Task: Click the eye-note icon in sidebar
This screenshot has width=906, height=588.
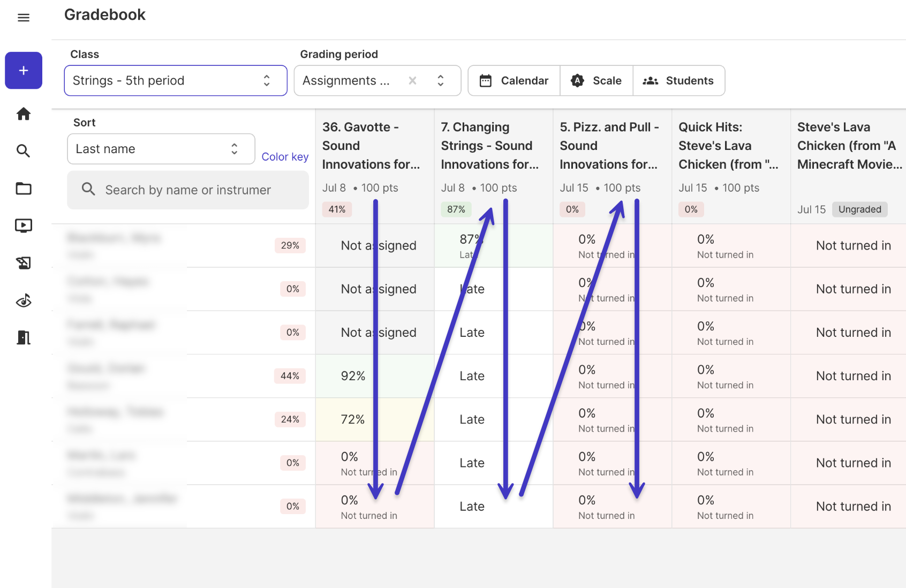Action: point(24,301)
